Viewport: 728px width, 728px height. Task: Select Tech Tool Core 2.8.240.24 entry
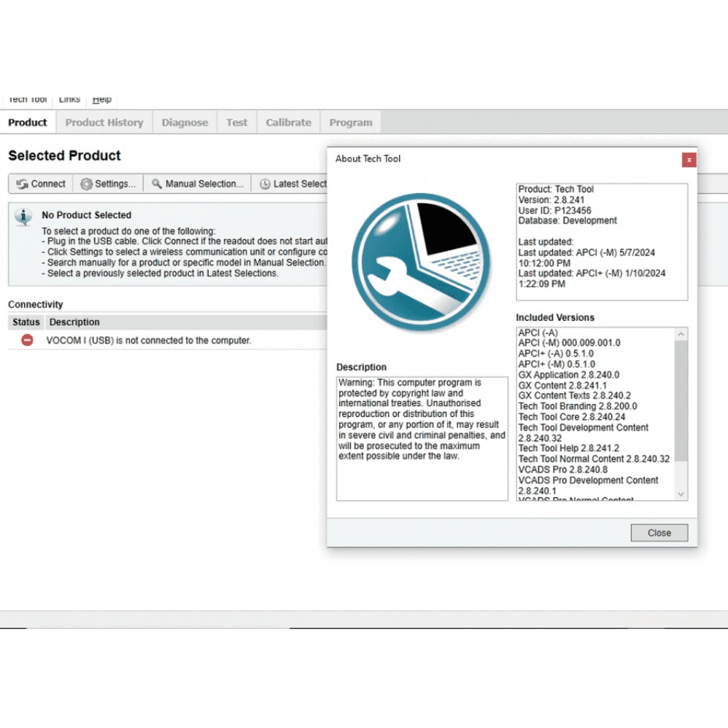click(x=571, y=417)
